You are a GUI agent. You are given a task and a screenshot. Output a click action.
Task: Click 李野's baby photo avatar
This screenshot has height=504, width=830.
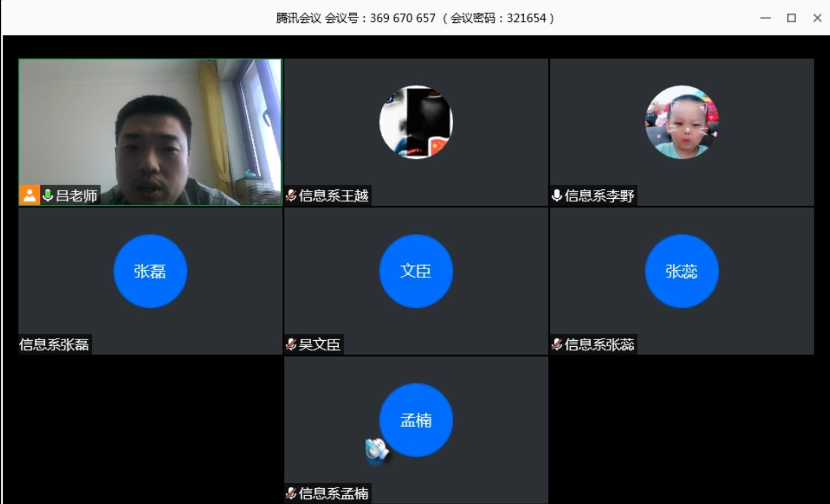pos(681,122)
